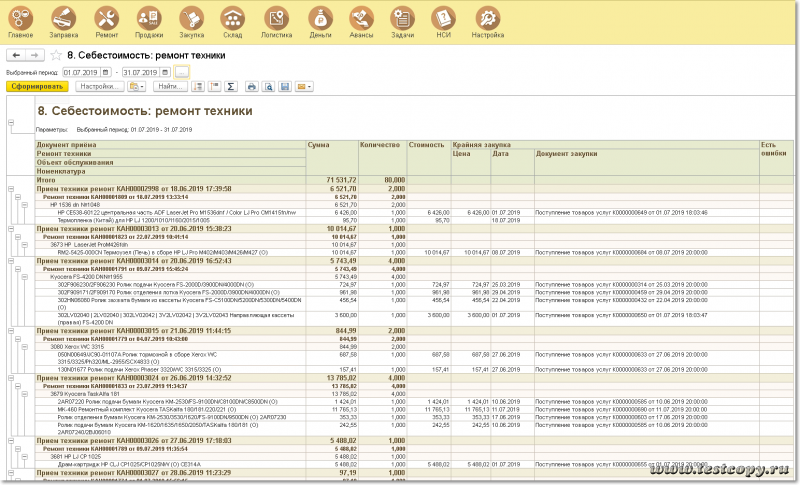The image size is (800, 485).
Task: Click the Найти... button
Action: point(170,87)
